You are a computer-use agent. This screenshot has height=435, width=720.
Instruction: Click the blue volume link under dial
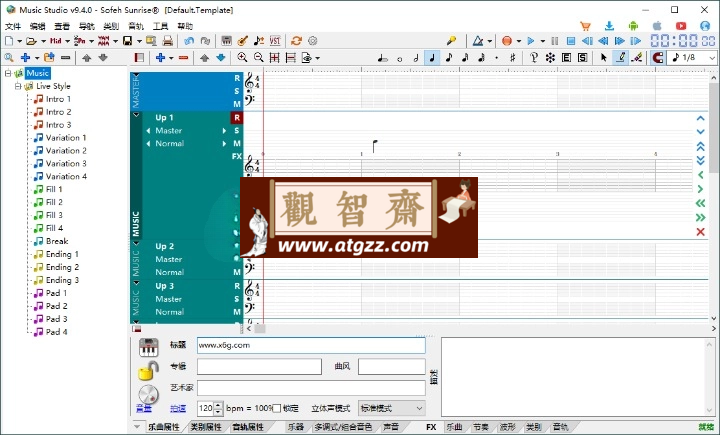pyautogui.click(x=144, y=408)
